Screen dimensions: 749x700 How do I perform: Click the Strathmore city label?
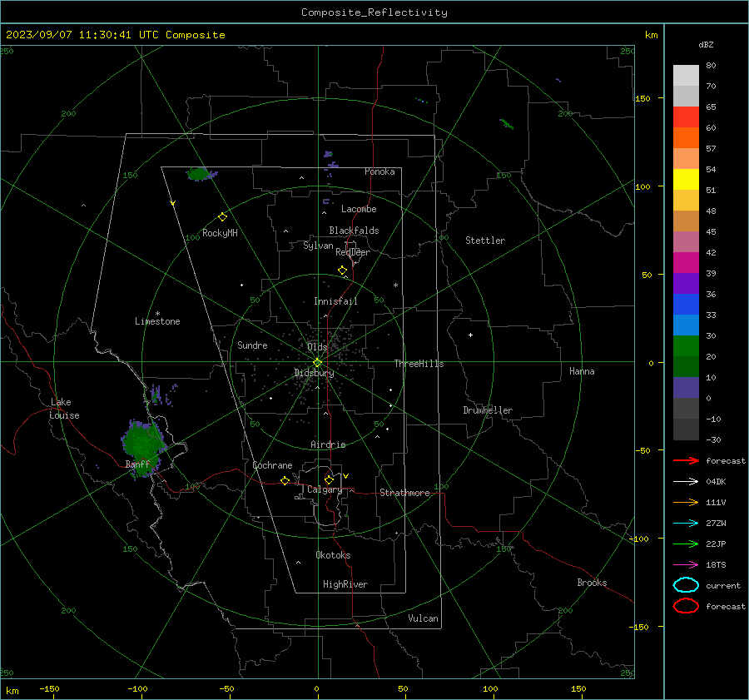[404, 493]
